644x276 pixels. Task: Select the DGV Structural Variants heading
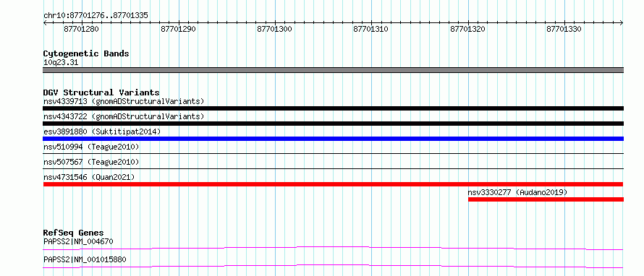[x=101, y=92]
